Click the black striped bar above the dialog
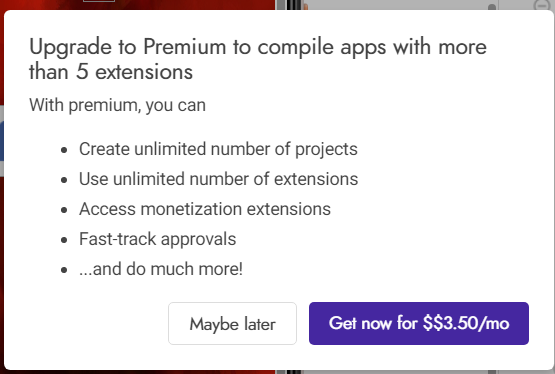This screenshot has width=555, height=374. coord(294,5)
